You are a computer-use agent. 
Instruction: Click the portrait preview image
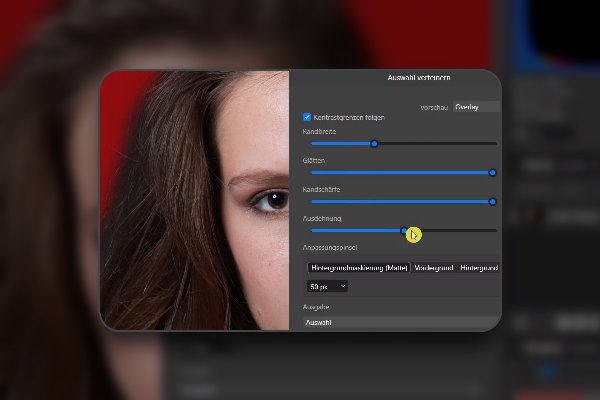195,200
